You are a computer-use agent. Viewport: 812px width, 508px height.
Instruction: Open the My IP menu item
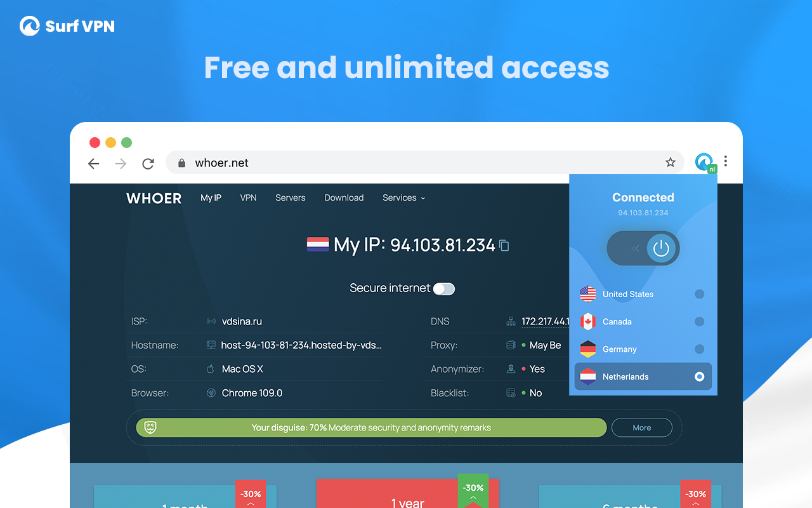(211, 197)
